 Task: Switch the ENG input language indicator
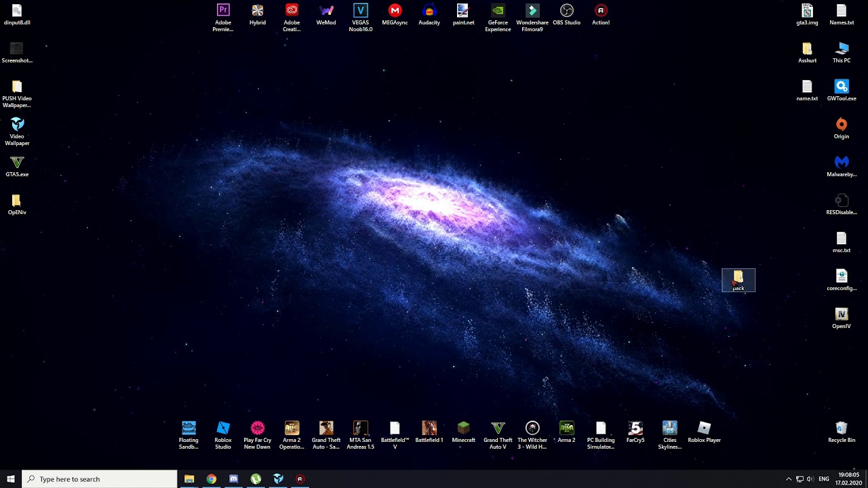(x=824, y=479)
